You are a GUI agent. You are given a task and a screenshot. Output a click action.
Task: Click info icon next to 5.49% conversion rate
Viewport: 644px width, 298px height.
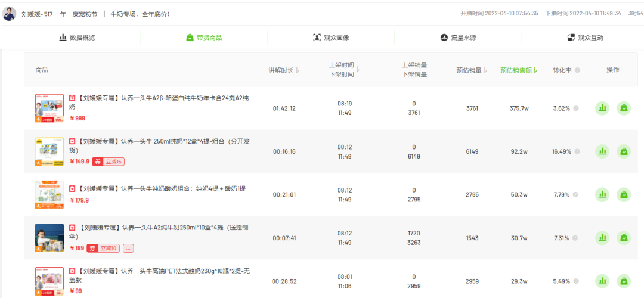click(576, 281)
